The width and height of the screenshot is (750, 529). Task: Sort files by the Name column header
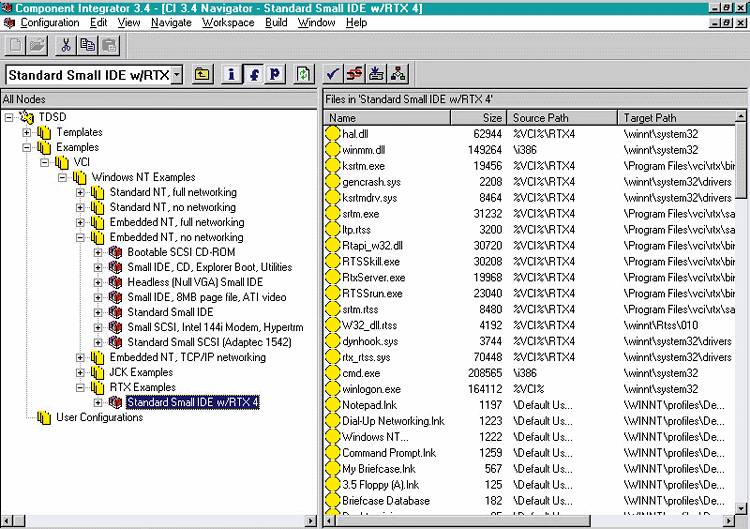click(387, 118)
